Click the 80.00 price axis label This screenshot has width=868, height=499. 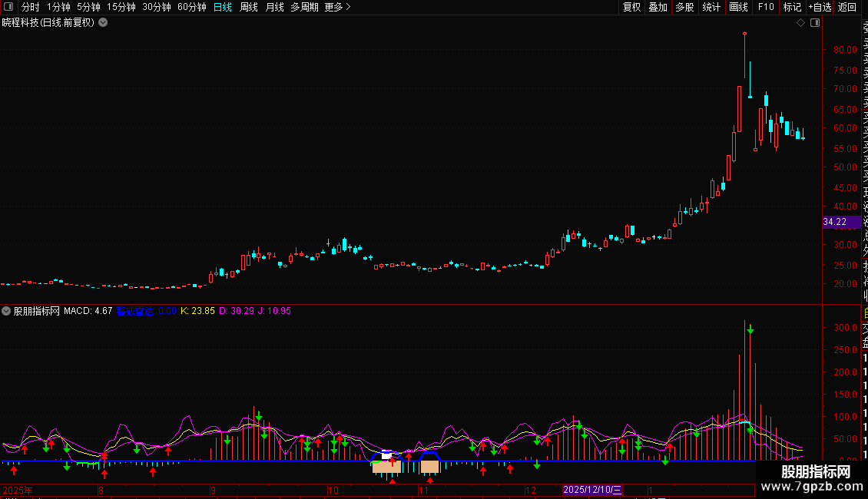[x=845, y=49]
